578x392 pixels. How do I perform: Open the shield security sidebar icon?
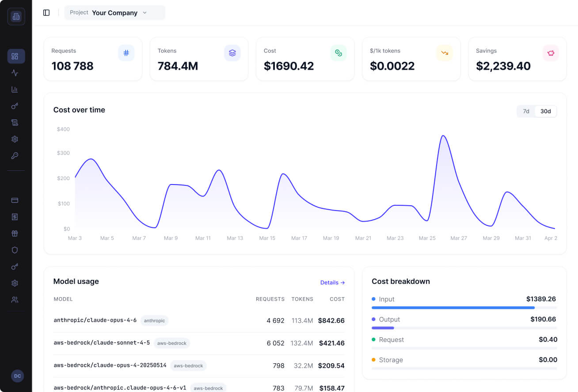pyautogui.click(x=15, y=250)
